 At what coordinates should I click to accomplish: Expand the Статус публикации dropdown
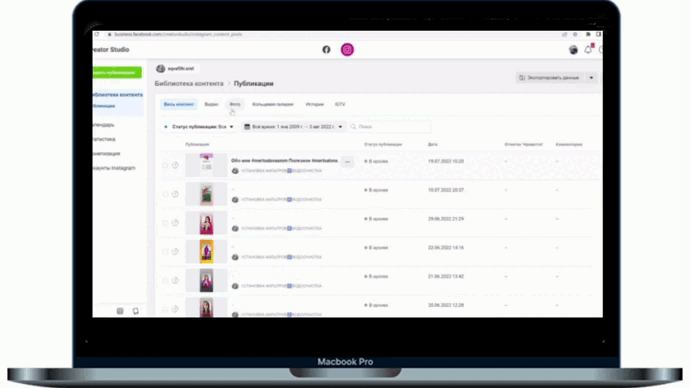point(198,127)
